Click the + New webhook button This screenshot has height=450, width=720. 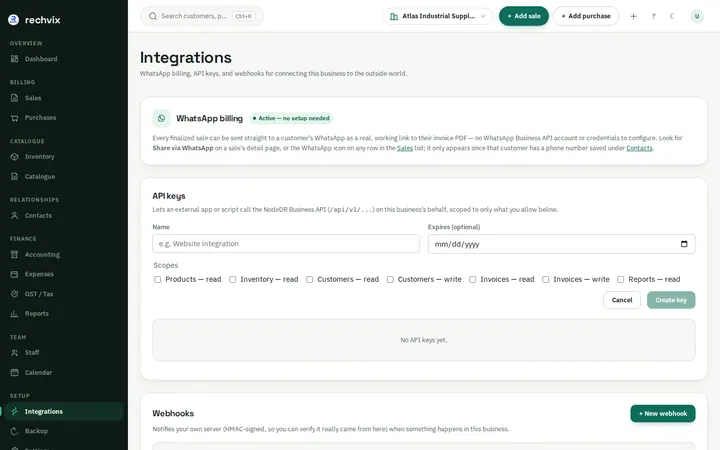click(x=663, y=413)
